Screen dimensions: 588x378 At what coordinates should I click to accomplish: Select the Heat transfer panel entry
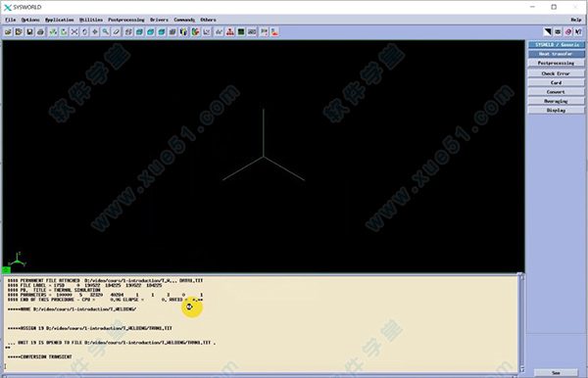[x=556, y=54]
